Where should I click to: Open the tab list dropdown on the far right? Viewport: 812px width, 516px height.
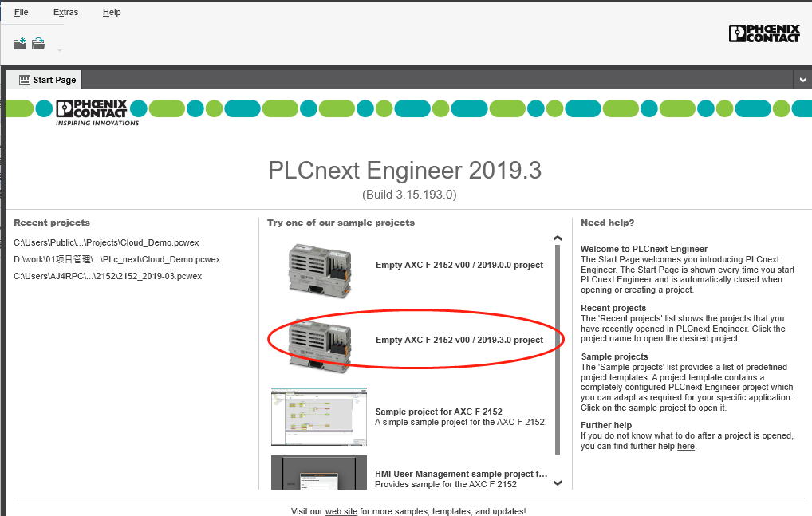pos(802,79)
